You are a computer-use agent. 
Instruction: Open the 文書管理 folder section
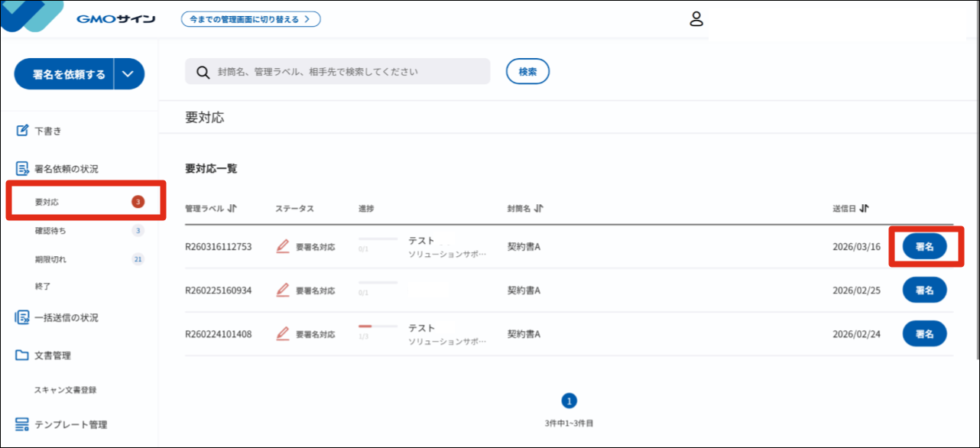pyautogui.click(x=52, y=355)
